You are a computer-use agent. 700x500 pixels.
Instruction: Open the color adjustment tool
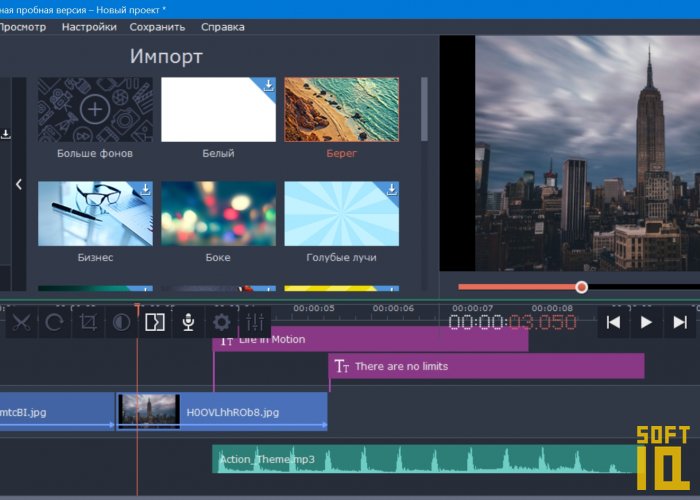tap(121, 322)
